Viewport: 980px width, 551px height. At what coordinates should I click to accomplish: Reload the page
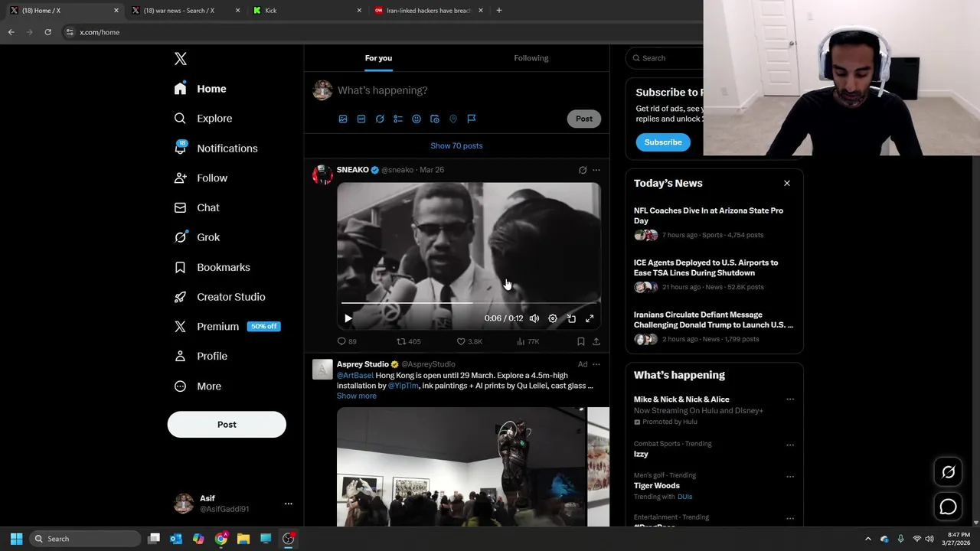click(x=47, y=32)
